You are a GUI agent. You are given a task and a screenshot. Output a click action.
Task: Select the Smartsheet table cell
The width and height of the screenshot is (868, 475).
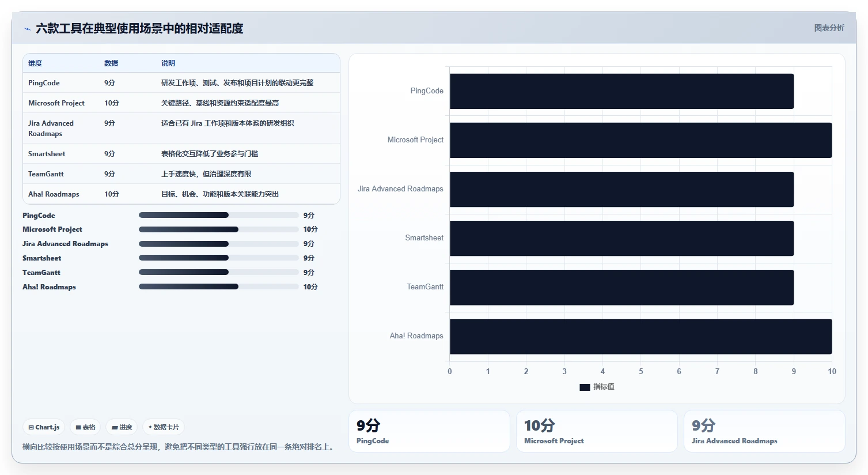(x=47, y=154)
